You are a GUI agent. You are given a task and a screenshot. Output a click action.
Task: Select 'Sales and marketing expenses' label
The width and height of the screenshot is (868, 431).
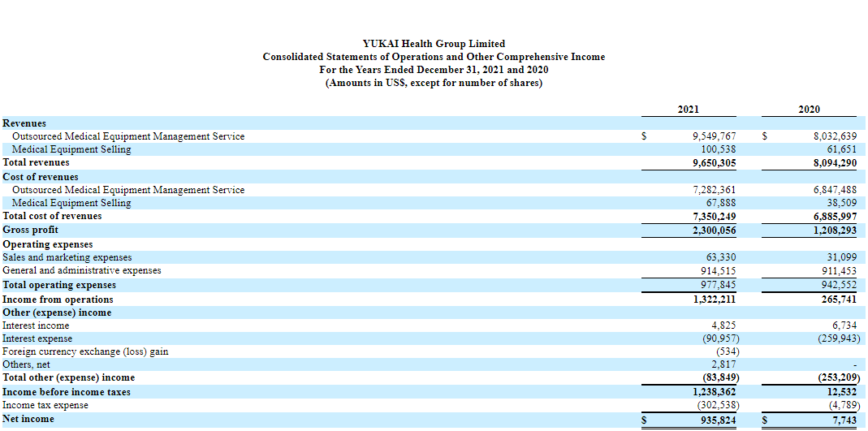(x=67, y=257)
